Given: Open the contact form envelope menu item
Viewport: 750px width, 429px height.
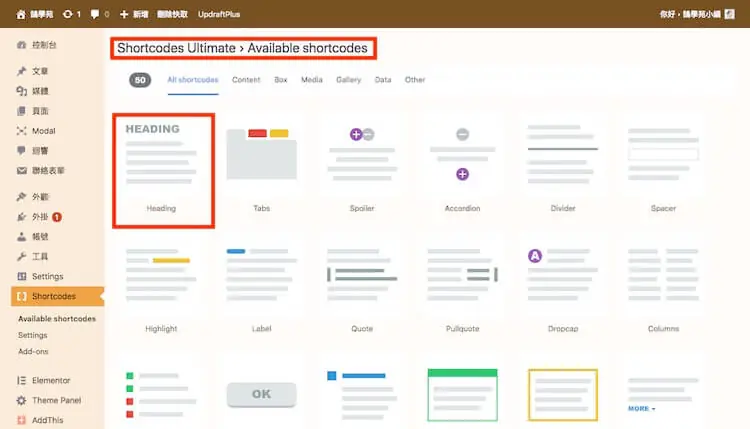Looking at the screenshot, I should pos(41,170).
